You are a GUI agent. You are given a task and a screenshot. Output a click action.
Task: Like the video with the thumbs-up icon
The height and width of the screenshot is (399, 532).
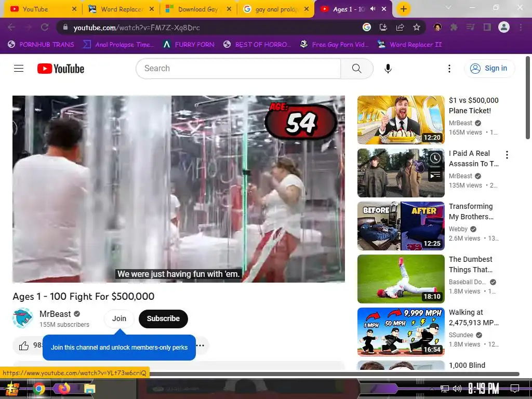click(x=24, y=345)
